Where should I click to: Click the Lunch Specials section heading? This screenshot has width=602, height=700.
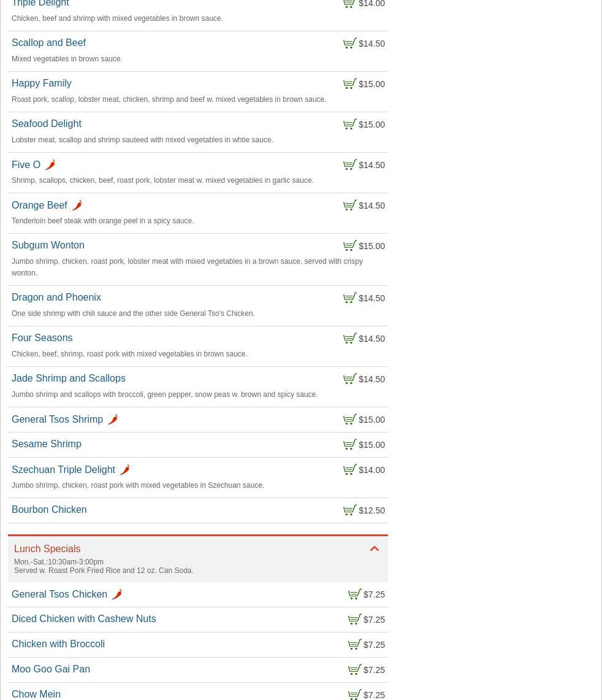47,549
